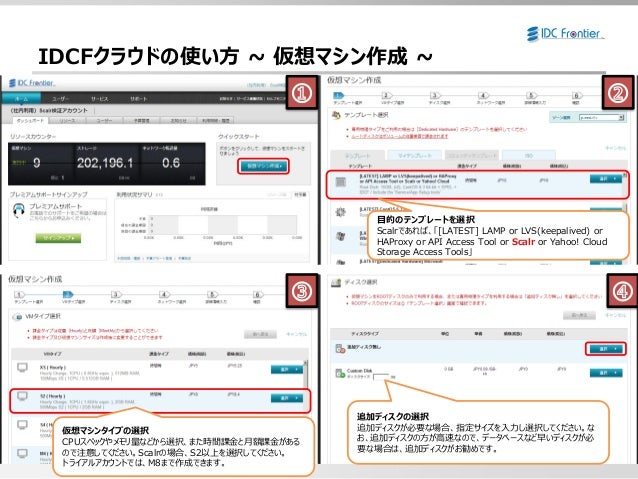Select step 5 in the template screen wizard
Screen dimensions: 638x479
coord(531,96)
